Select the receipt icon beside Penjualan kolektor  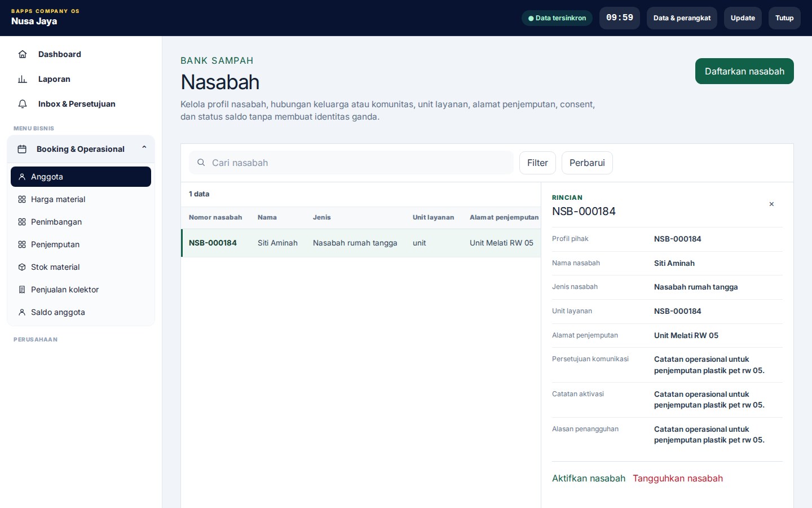22,290
